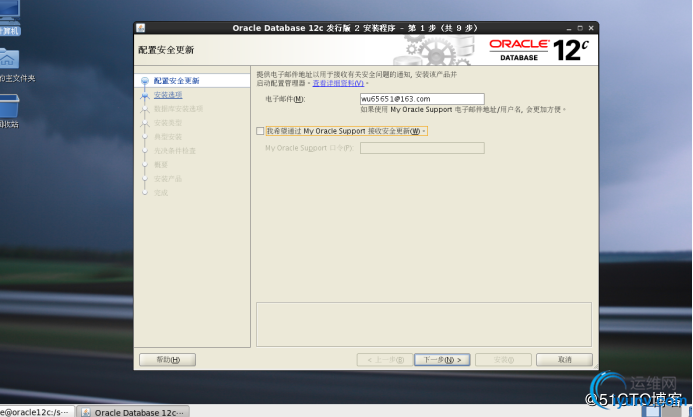Click the 上一步(B) back button
Image resolution: width=693 pixels, height=417 pixels.
pos(385,360)
